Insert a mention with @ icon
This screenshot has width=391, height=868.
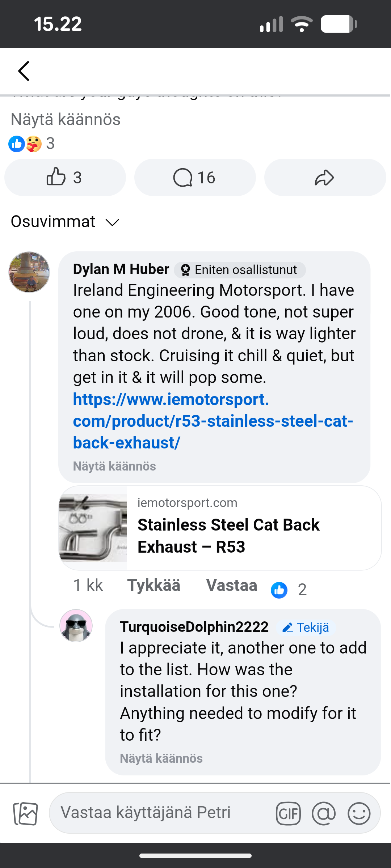[x=323, y=814]
